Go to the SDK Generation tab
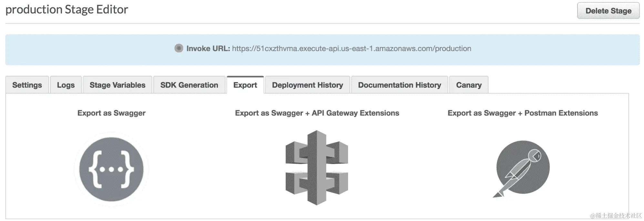 point(189,85)
